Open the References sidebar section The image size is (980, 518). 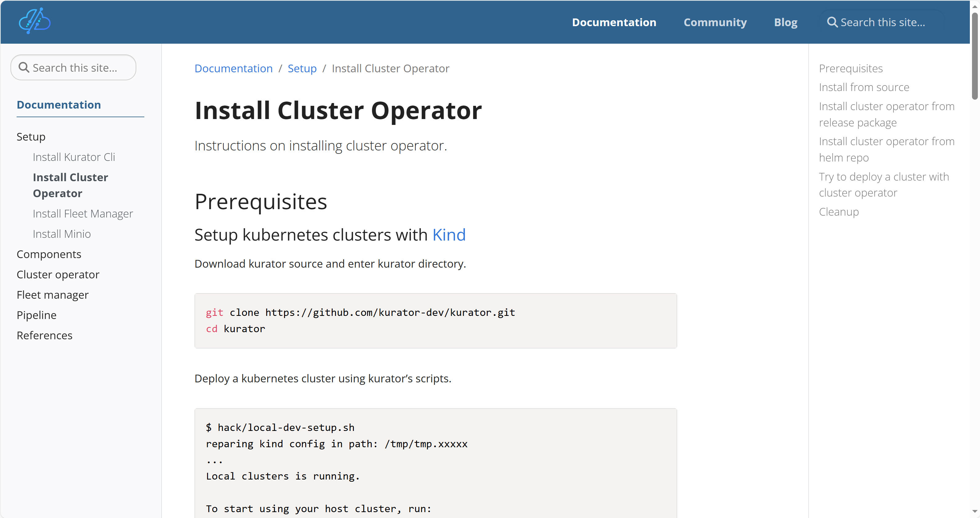pyautogui.click(x=45, y=336)
